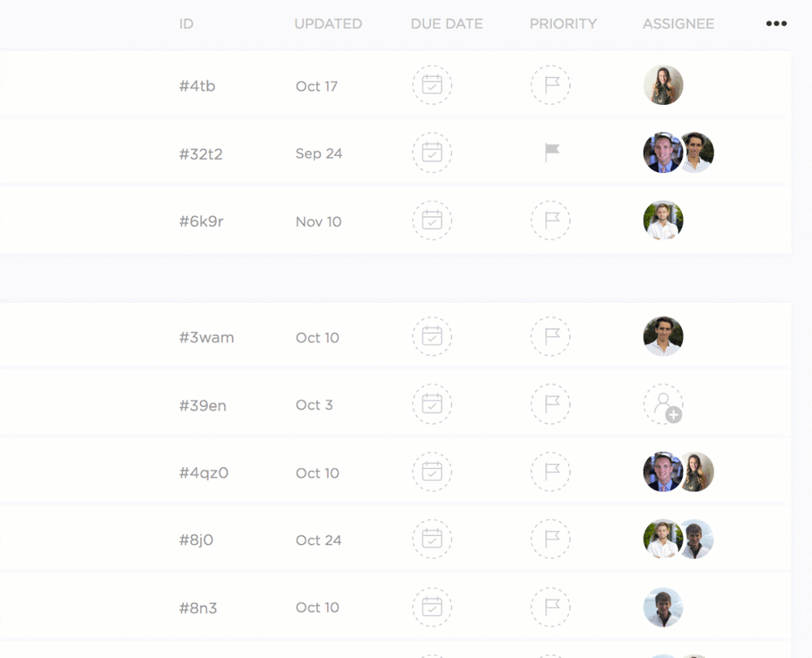Click the priority flag for task #32t2
The width and height of the screenshot is (812, 658).
click(x=552, y=153)
